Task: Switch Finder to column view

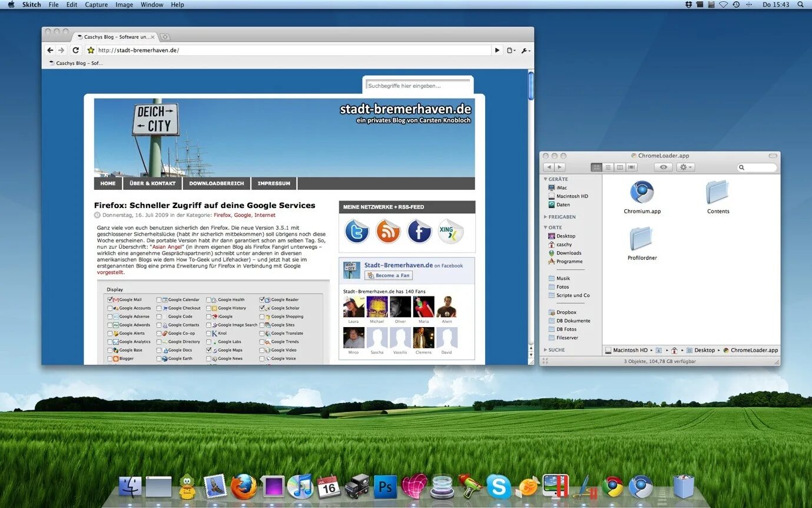Action: click(620, 167)
